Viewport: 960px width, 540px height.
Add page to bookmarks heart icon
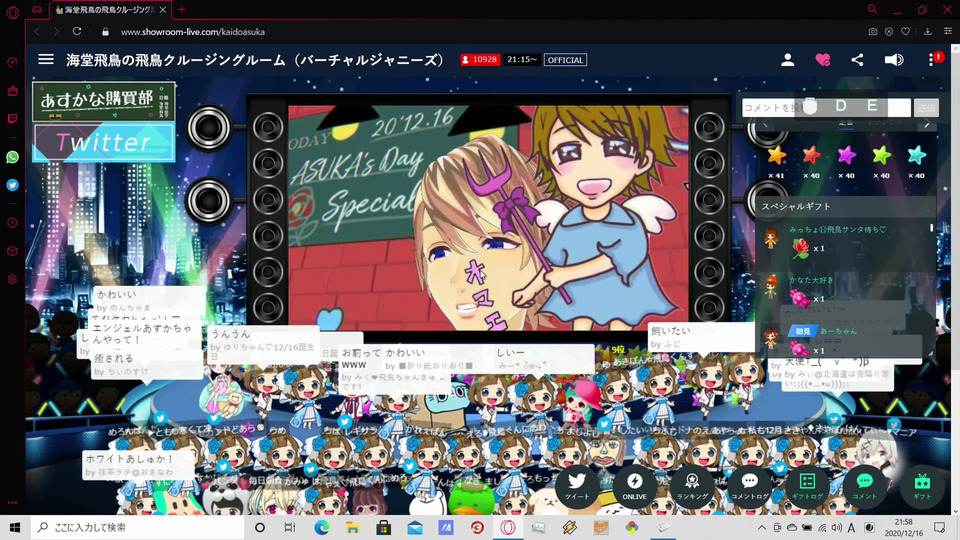905,31
